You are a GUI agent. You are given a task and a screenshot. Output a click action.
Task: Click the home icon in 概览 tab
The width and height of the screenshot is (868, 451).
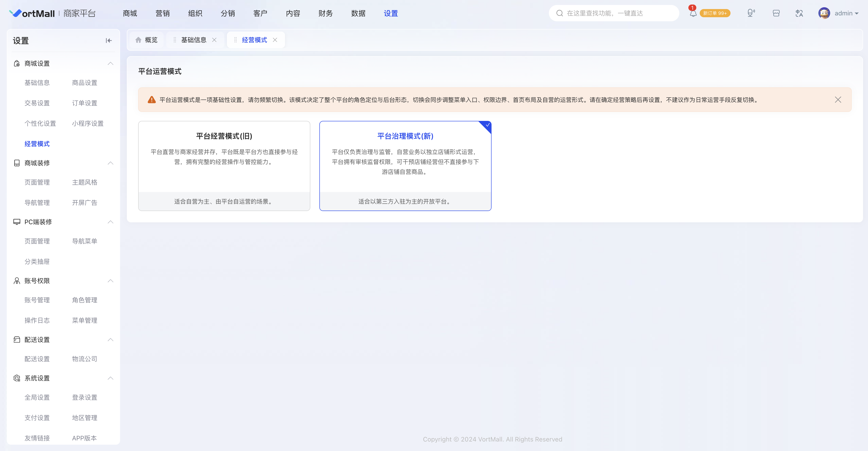138,40
